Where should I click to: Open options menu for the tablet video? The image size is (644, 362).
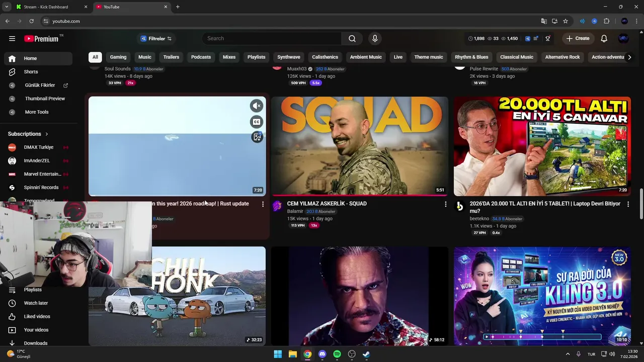628,204
